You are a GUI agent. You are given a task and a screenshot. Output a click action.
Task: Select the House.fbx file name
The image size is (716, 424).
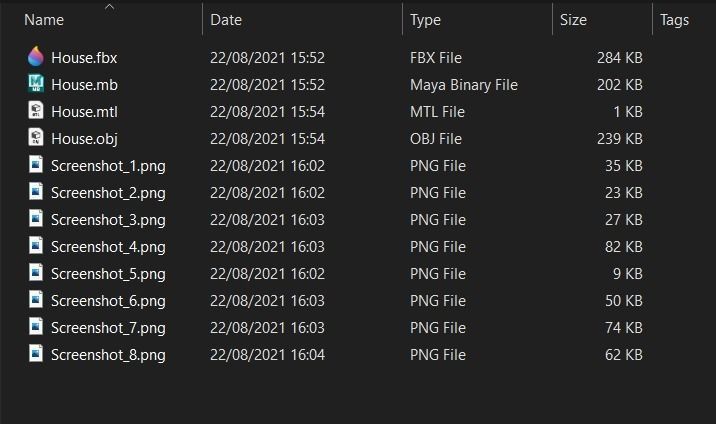84,58
